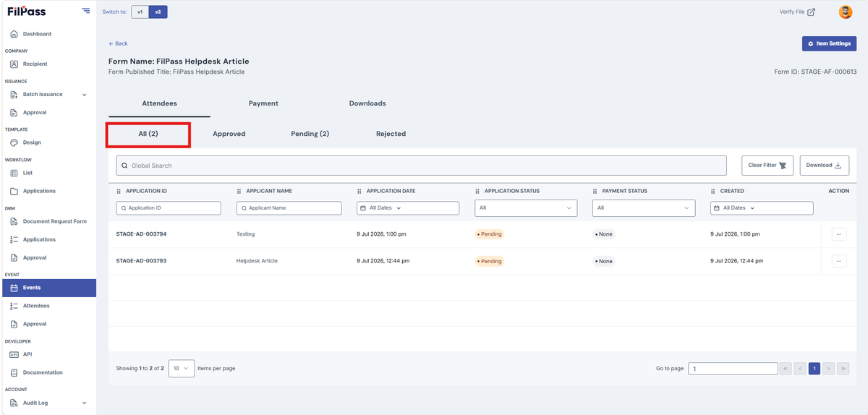This screenshot has height=415, width=868.
Task: Open Dashboard from the sidebar home icon
Action: coord(14,34)
